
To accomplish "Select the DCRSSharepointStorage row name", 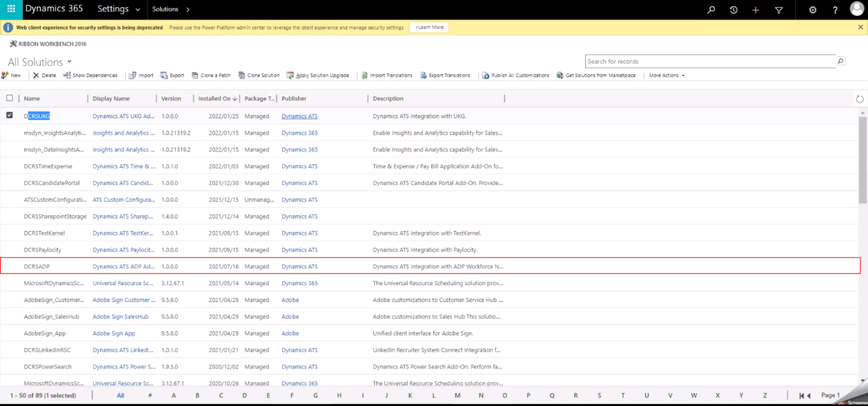I will coord(55,216).
